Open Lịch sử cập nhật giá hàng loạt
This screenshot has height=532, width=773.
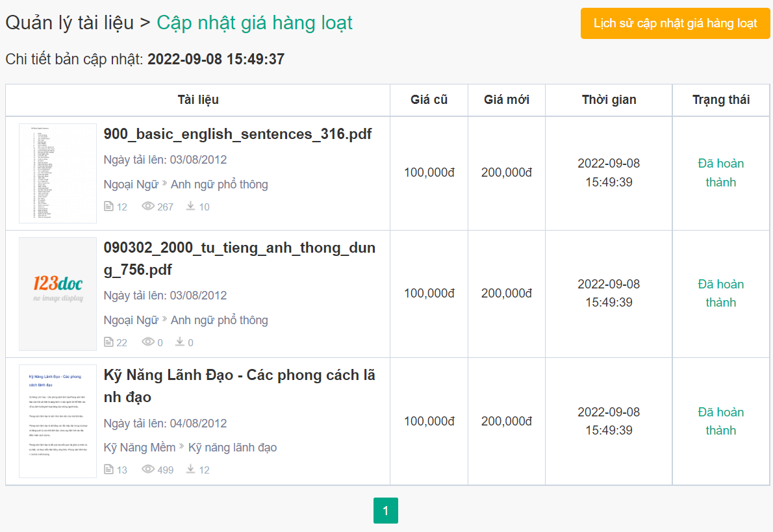tap(675, 23)
